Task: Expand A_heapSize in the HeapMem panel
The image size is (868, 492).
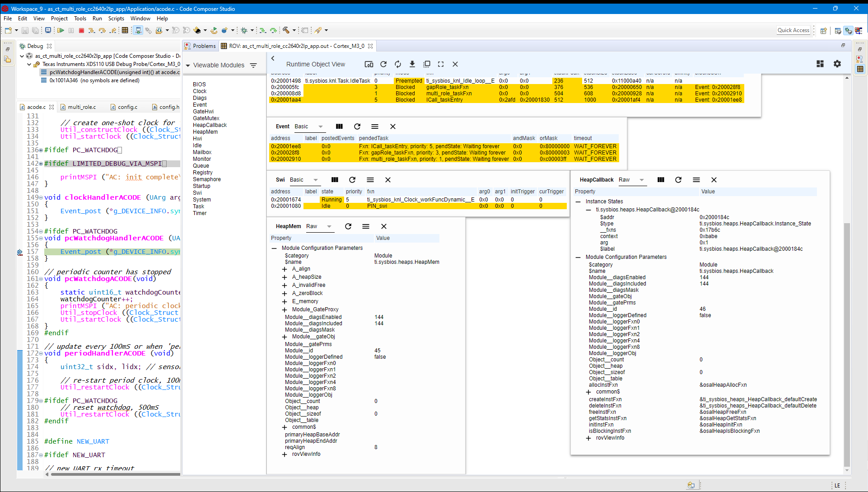Action: point(285,277)
